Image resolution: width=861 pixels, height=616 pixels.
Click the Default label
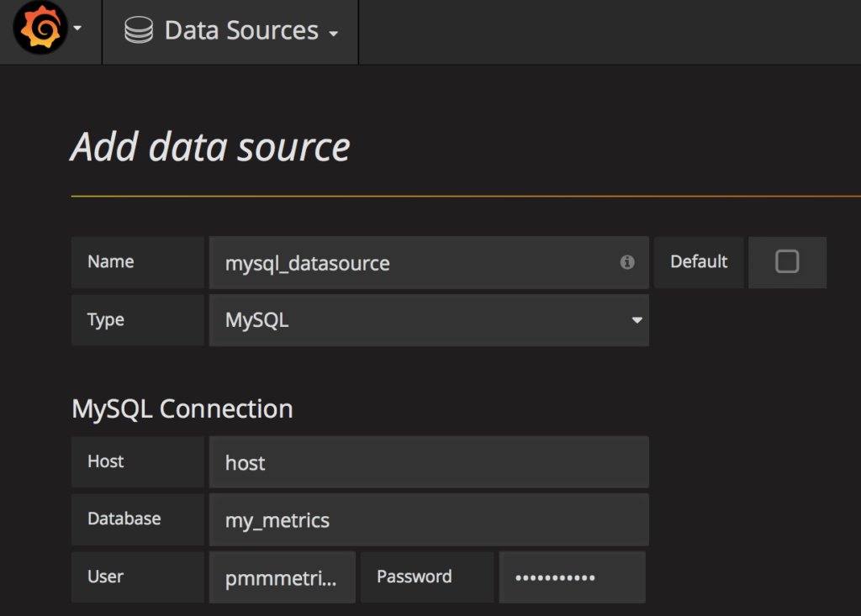coord(699,262)
